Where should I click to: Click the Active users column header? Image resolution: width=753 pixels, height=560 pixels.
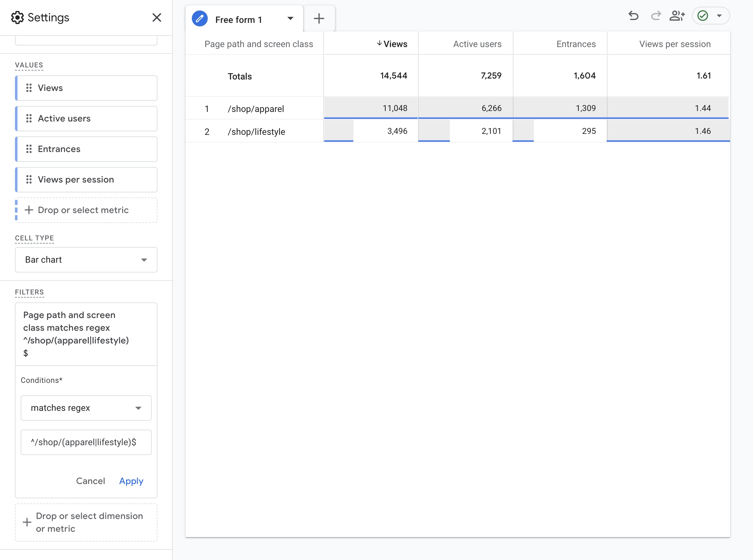coord(477,44)
